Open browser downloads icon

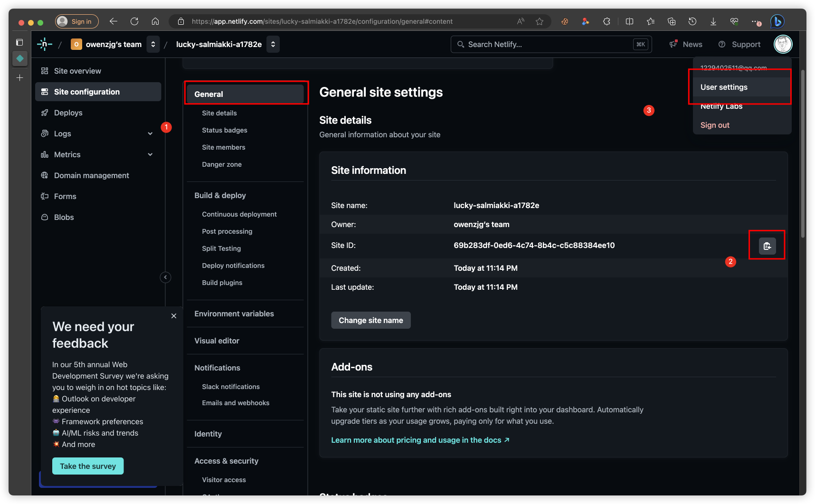[713, 21]
